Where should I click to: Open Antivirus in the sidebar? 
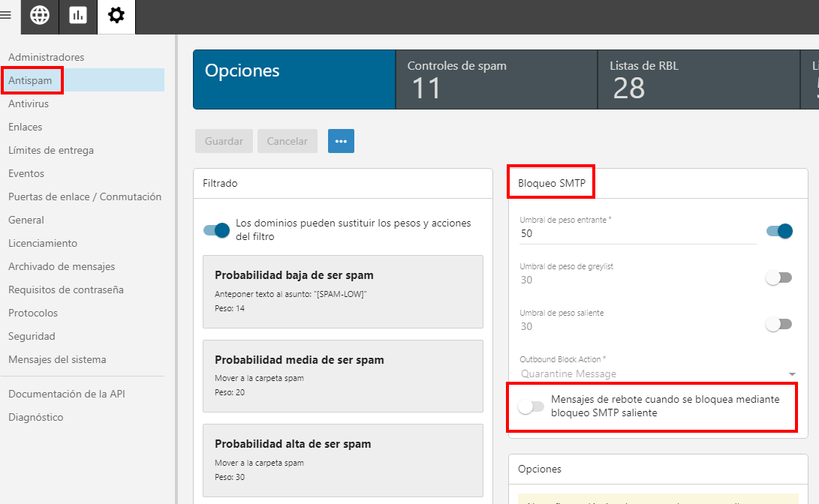tap(29, 103)
